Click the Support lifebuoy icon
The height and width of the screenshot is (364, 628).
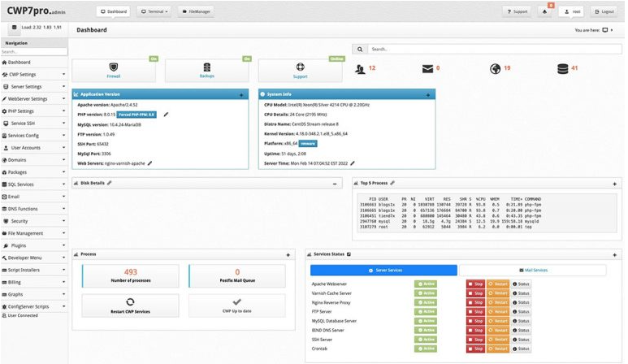(x=300, y=67)
